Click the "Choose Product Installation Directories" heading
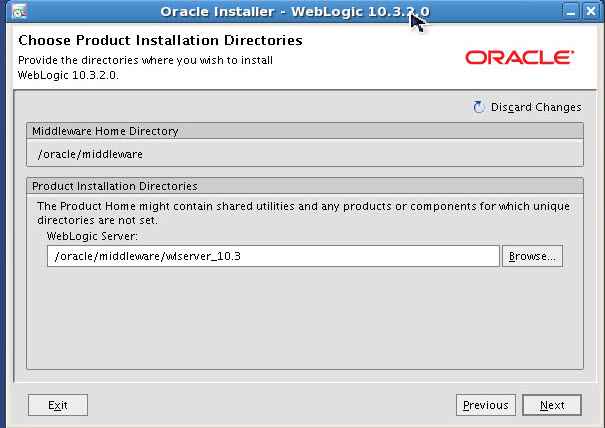This screenshot has width=605, height=428. pyautogui.click(x=160, y=42)
